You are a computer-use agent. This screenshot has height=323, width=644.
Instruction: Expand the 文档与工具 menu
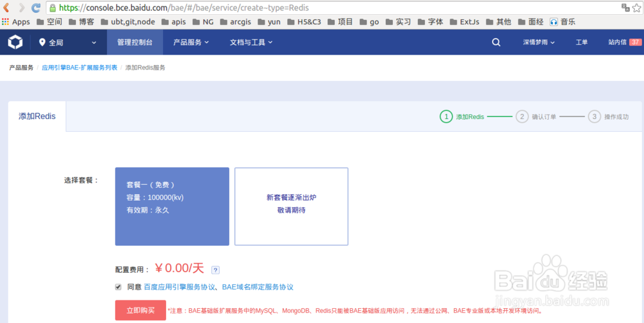pyautogui.click(x=251, y=42)
